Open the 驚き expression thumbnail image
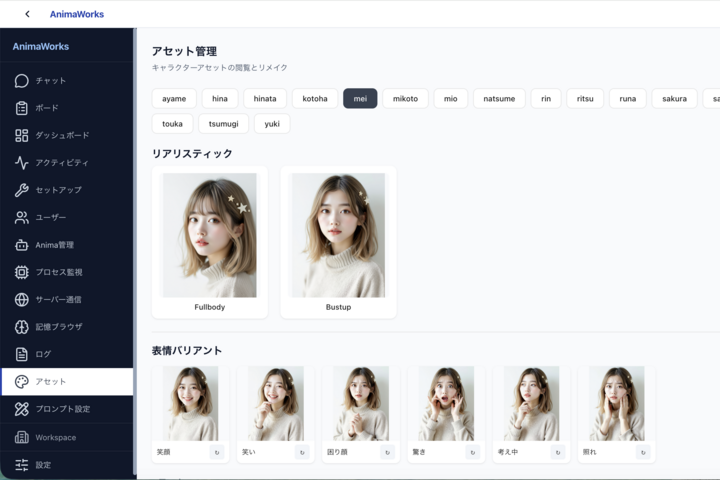Viewport: 720px width, 480px height. pyautogui.click(x=446, y=403)
